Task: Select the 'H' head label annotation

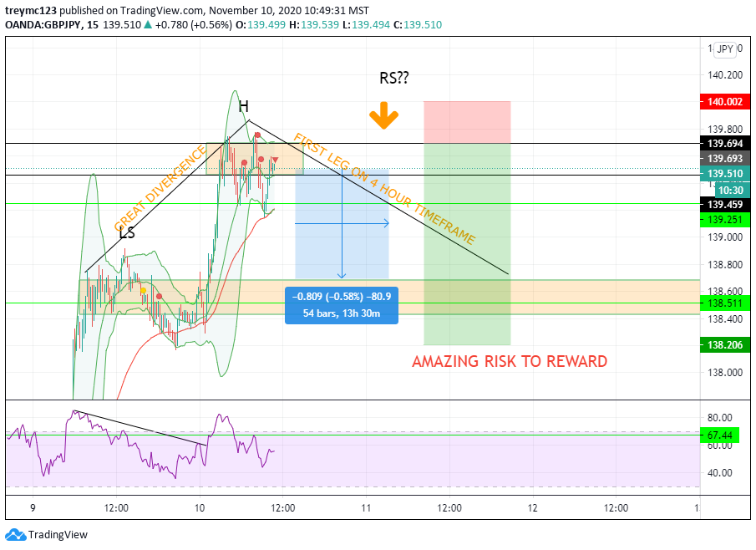Action: (243, 107)
